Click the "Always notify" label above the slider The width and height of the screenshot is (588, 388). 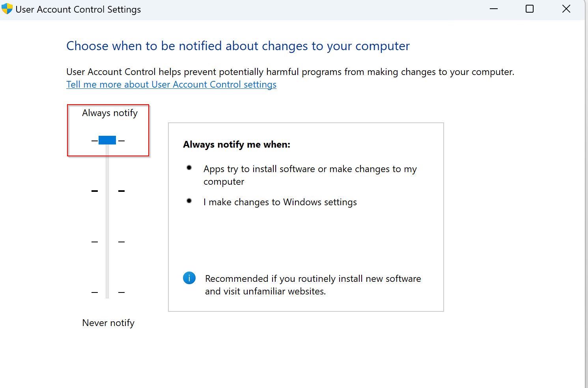(110, 113)
